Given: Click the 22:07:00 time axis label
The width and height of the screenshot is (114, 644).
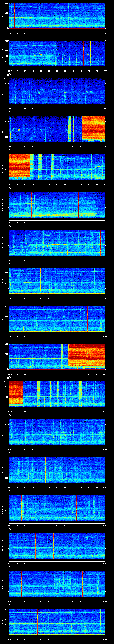Looking at the screenshot, I should (9, 260).
